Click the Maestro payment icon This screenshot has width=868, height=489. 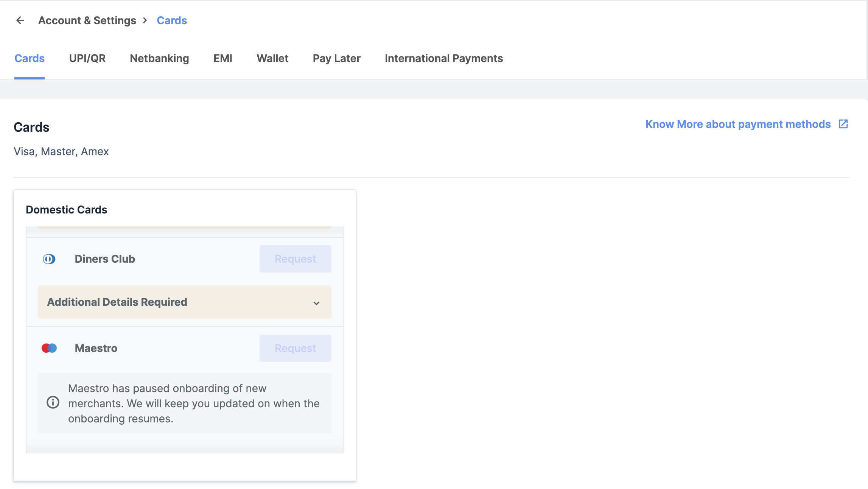coord(49,348)
